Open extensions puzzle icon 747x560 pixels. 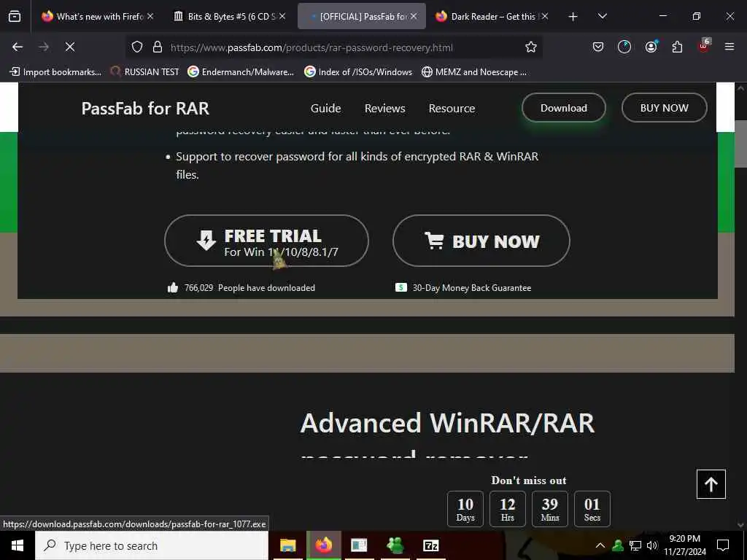[677, 47]
